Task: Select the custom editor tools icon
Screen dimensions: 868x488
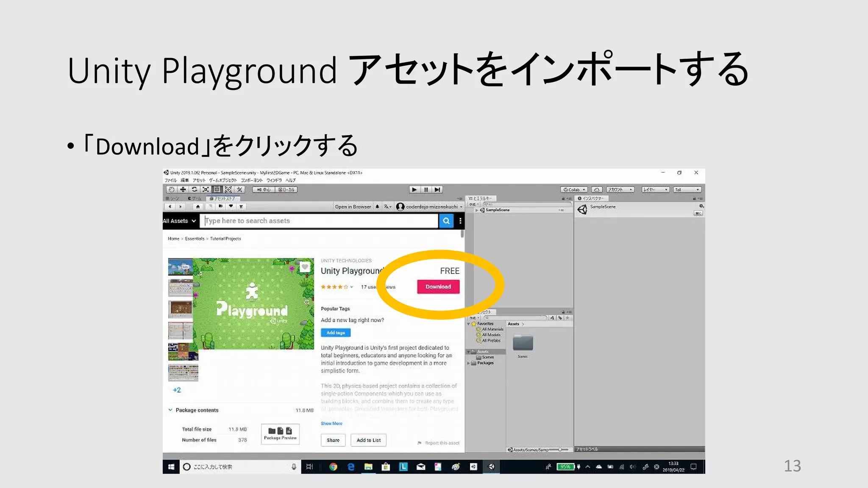Action: click(x=239, y=190)
